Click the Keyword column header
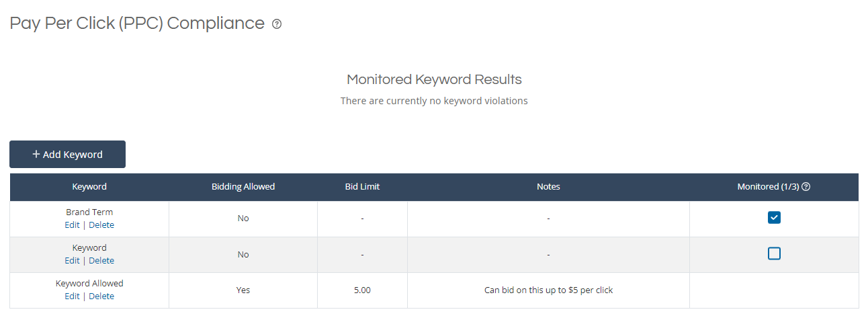The image size is (868, 320). pyautogui.click(x=89, y=187)
